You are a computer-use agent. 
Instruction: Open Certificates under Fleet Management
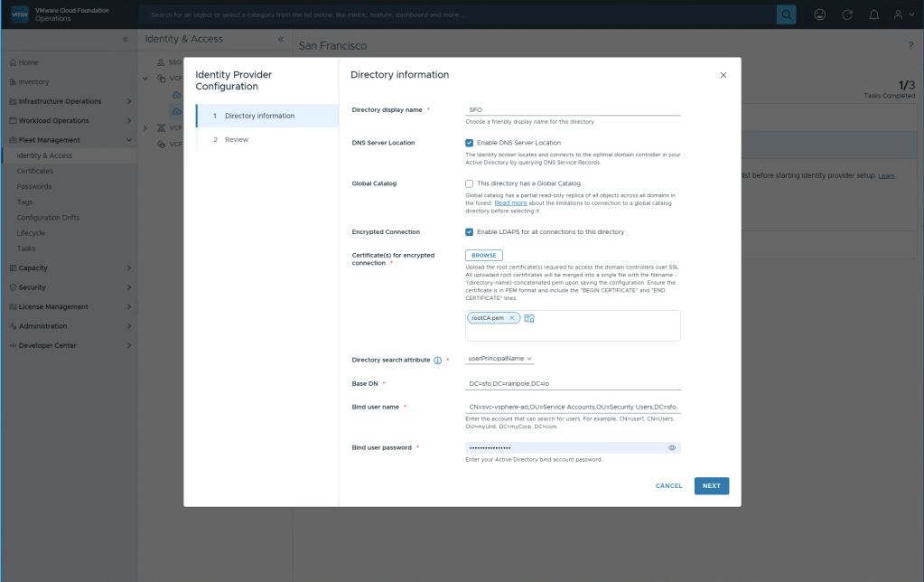point(34,171)
